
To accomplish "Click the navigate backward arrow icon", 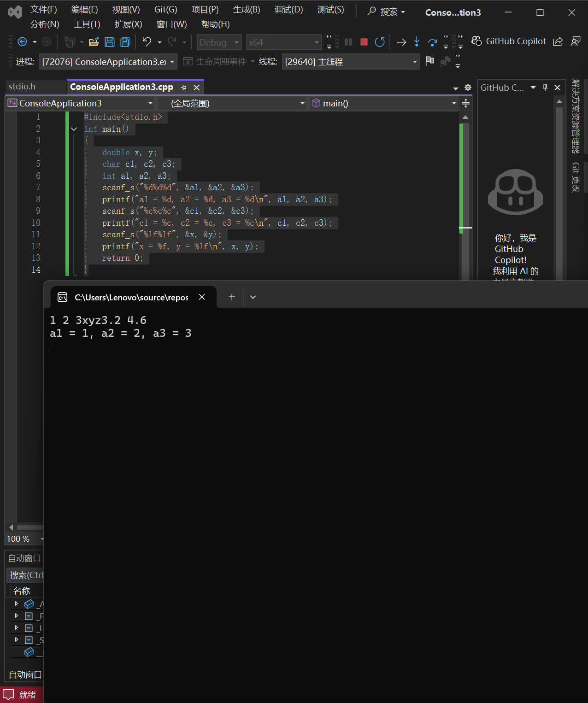I will [22, 42].
